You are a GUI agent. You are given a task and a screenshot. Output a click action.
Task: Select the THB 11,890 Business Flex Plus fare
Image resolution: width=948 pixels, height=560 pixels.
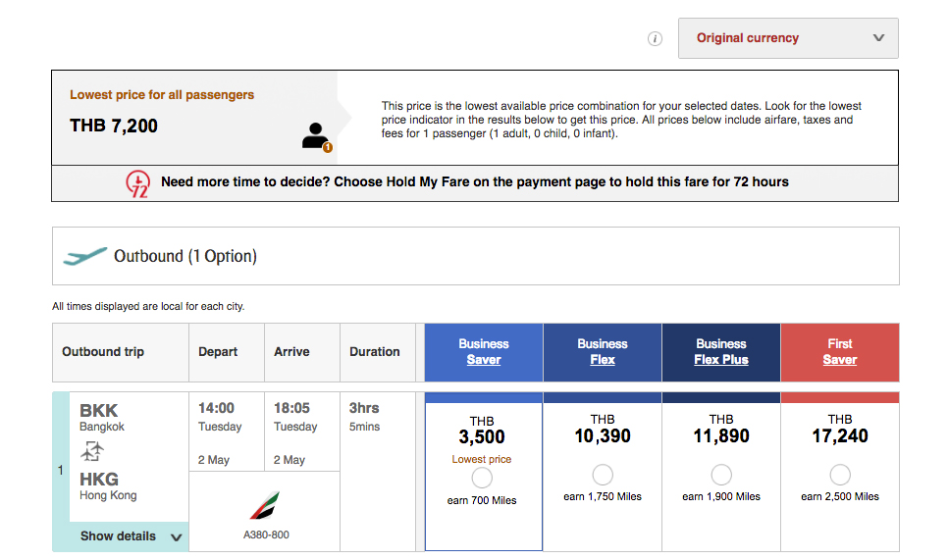point(721,475)
